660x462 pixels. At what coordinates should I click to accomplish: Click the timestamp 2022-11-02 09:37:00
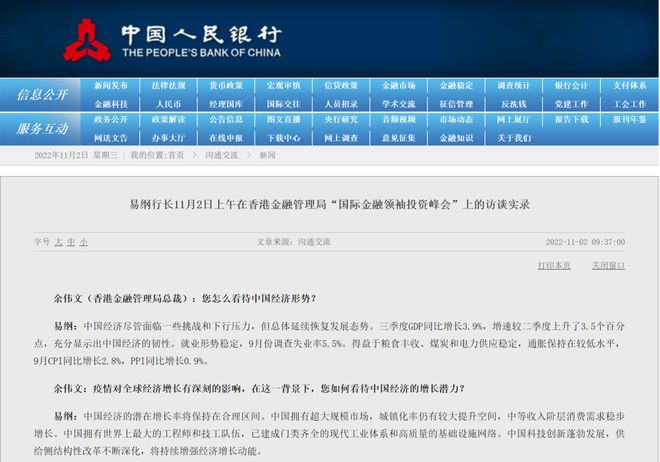(585, 242)
